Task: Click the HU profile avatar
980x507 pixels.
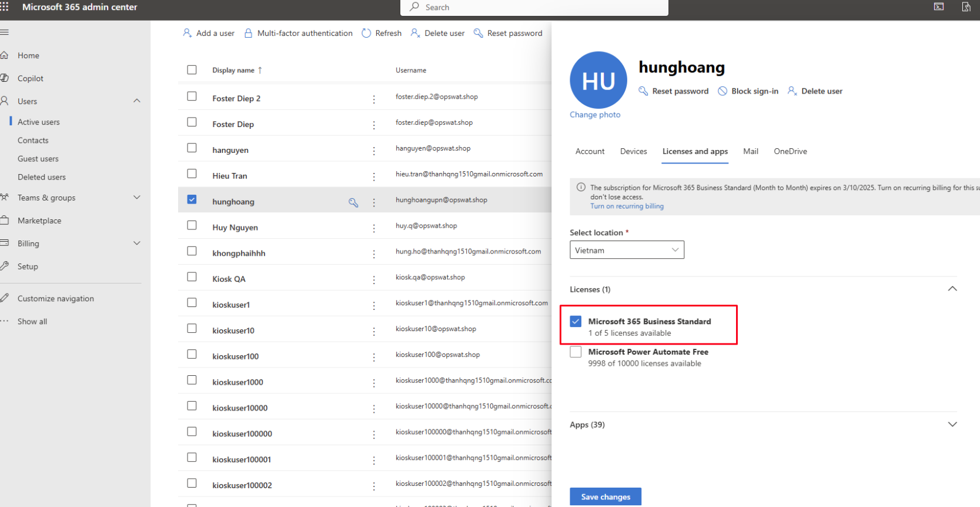Action: 598,80
